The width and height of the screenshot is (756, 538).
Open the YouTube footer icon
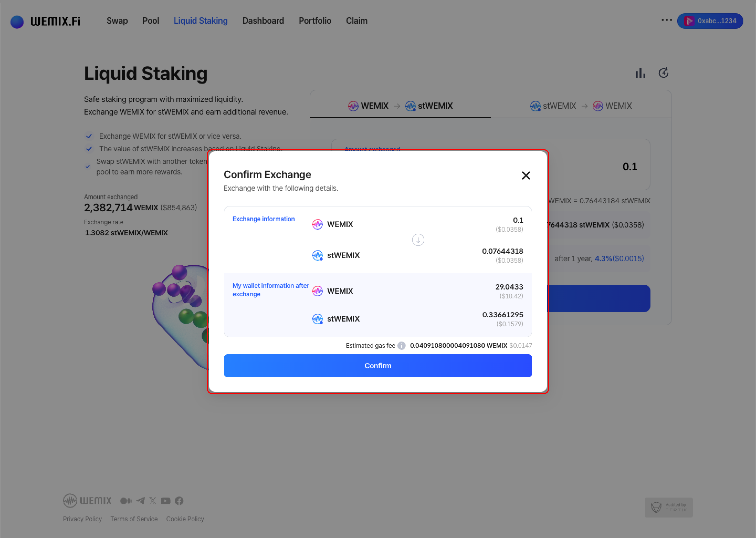click(x=165, y=500)
